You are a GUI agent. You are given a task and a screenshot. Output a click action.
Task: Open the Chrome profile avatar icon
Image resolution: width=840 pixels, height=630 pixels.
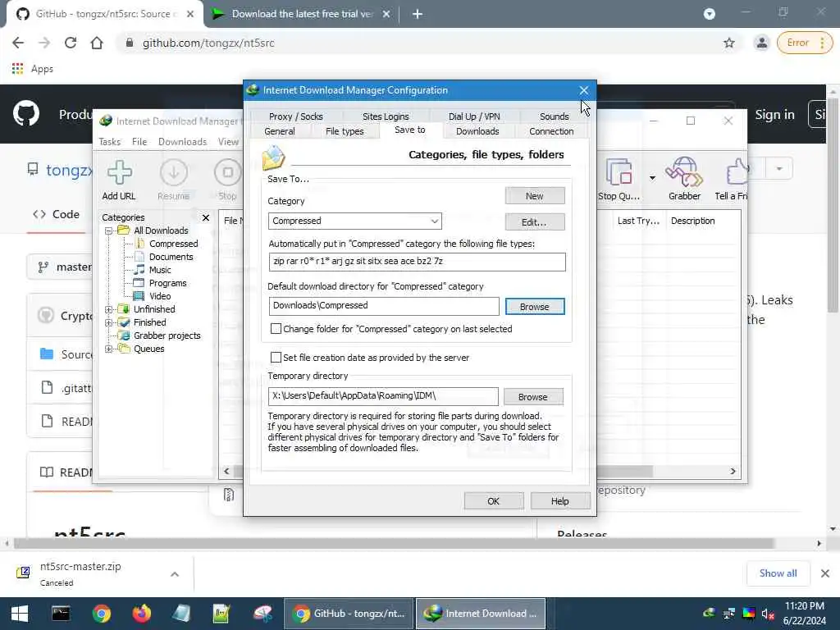pos(761,43)
